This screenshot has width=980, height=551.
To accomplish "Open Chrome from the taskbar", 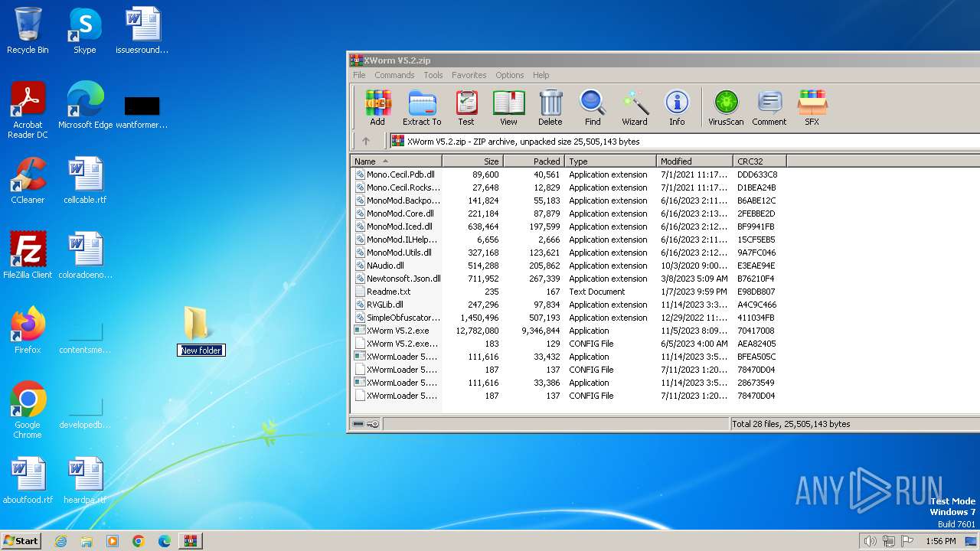I will coord(138,541).
